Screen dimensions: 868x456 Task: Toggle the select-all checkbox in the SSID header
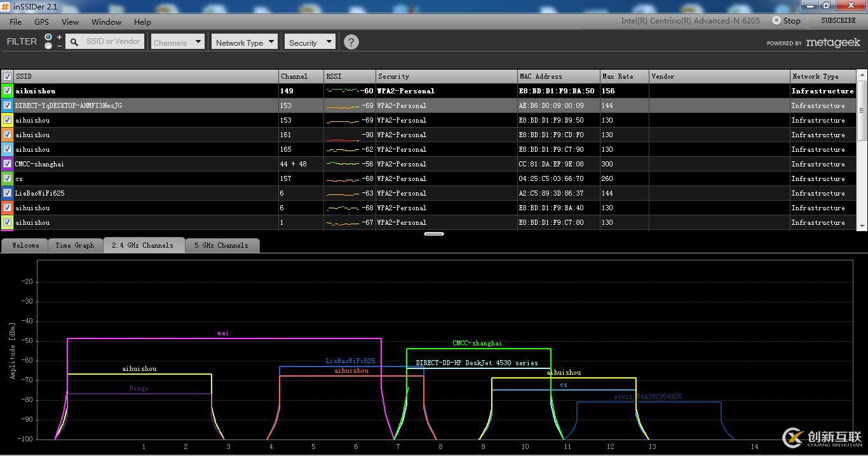pyautogui.click(x=7, y=76)
